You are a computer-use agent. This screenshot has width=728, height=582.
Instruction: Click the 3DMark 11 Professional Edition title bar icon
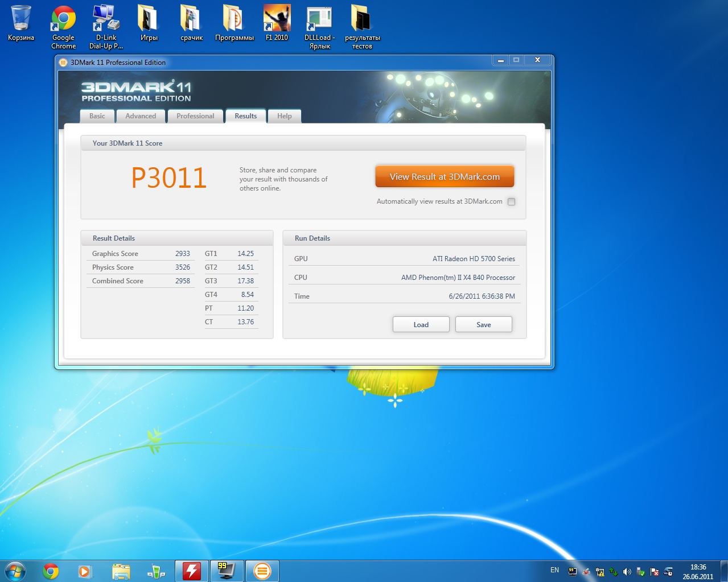63,63
